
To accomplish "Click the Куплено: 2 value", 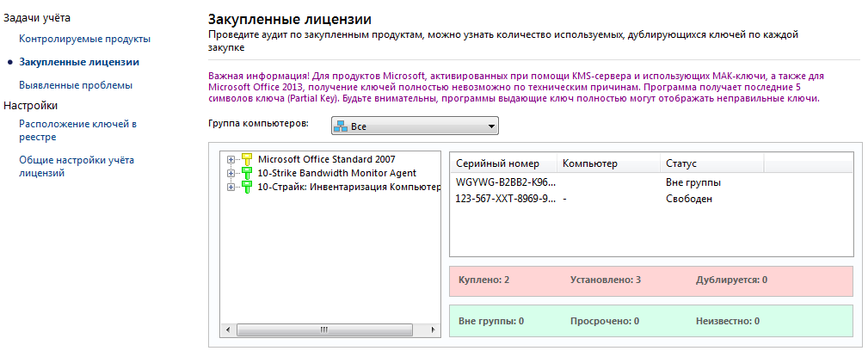I will pyautogui.click(x=483, y=280).
